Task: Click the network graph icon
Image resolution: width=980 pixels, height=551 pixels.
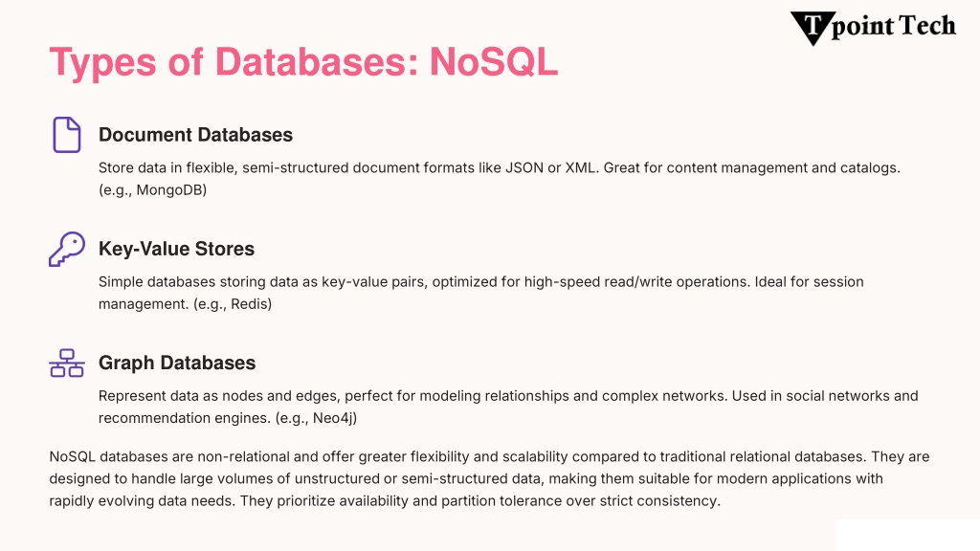Action: coord(67,363)
